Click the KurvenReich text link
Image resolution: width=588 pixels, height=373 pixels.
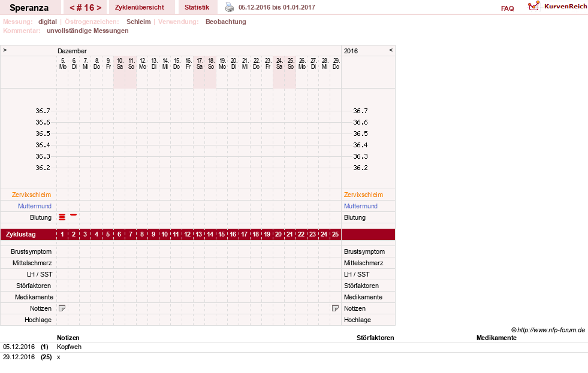pos(565,7)
